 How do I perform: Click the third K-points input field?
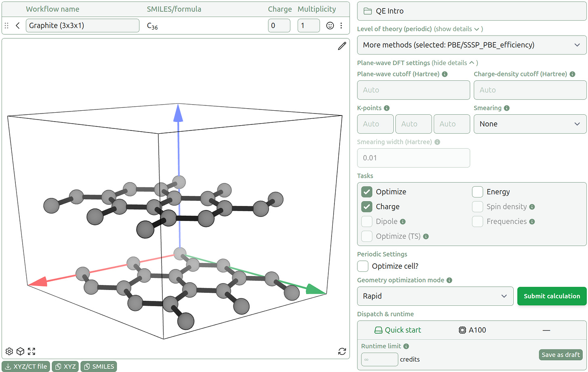coord(452,124)
